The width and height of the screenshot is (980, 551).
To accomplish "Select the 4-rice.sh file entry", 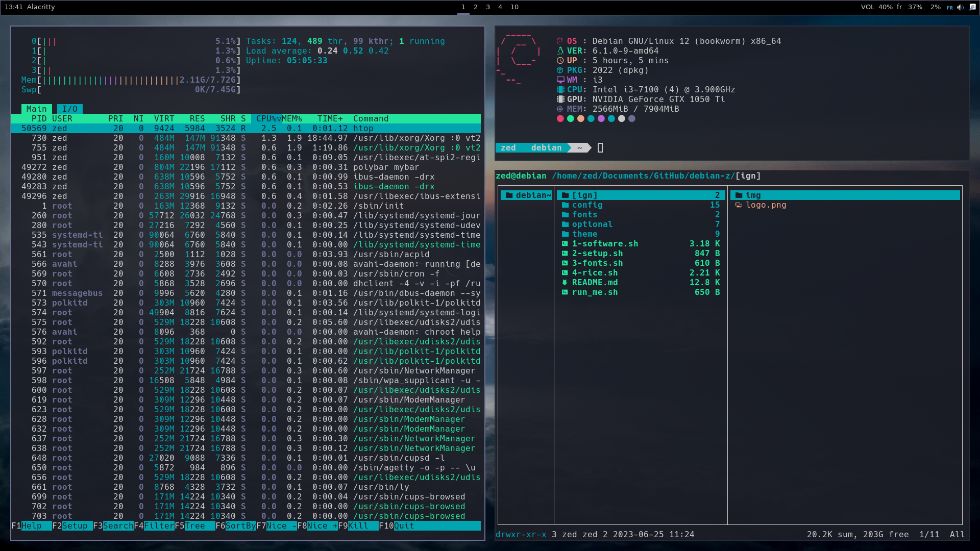I will 596,272.
